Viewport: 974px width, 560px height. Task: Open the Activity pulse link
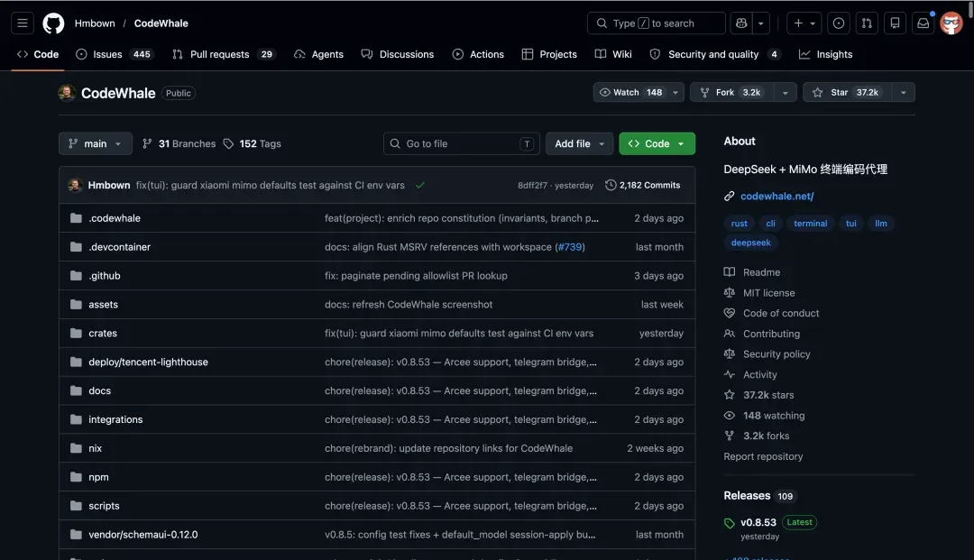[x=759, y=374]
